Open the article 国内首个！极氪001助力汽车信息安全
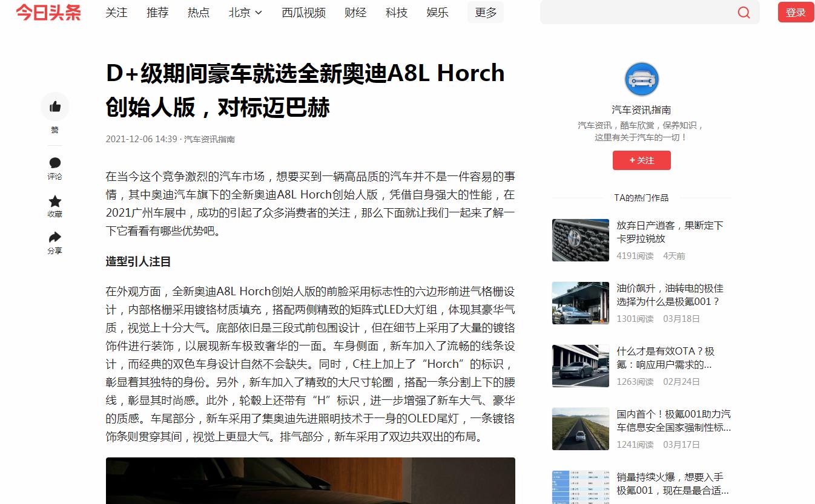The height and width of the screenshot is (504, 815). [x=674, y=421]
